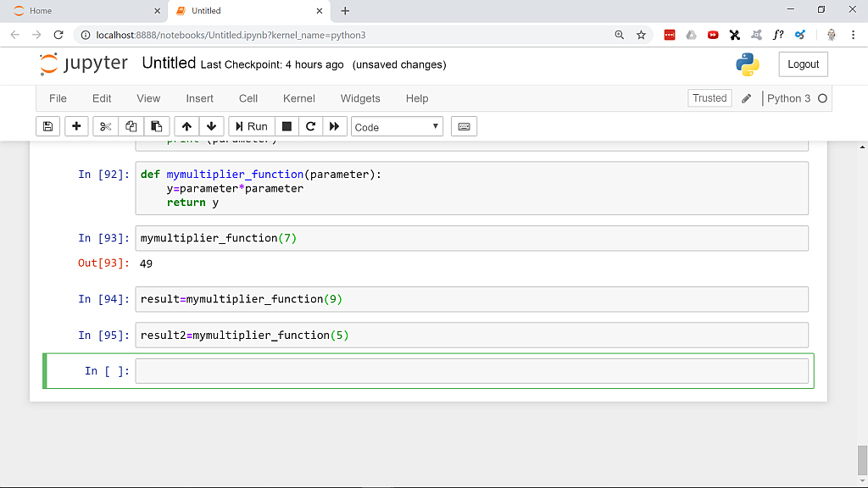Click the black X-shaped extension icon
This screenshot has height=488, width=868.
click(735, 35)
